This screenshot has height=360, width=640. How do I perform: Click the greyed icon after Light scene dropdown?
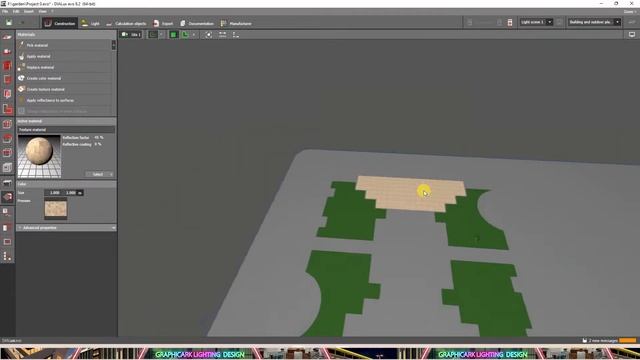[x=560, y=22]
